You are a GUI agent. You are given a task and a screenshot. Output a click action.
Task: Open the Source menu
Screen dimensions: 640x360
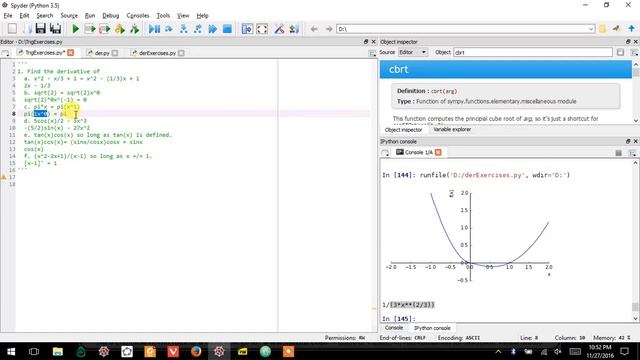tap(69, 16)
